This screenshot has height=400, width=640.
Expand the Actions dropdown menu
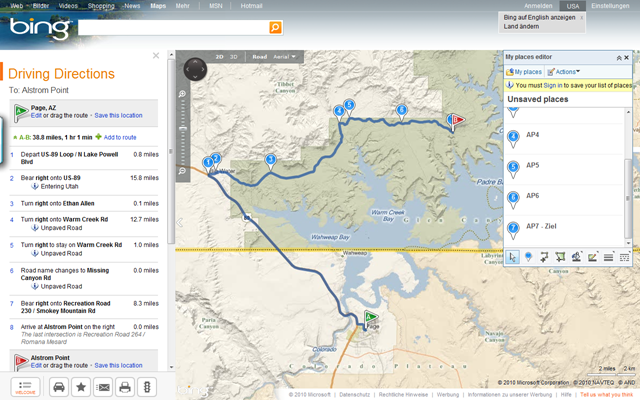563,72
